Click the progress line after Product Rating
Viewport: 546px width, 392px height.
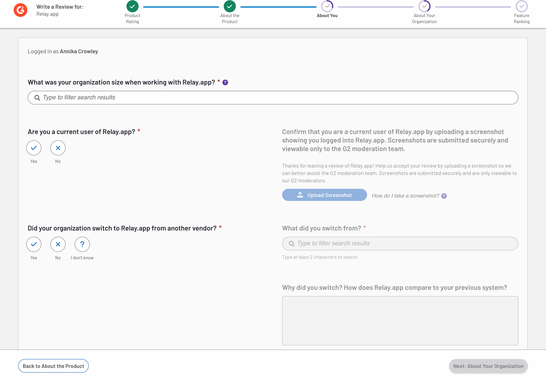[x=181, y=7]
